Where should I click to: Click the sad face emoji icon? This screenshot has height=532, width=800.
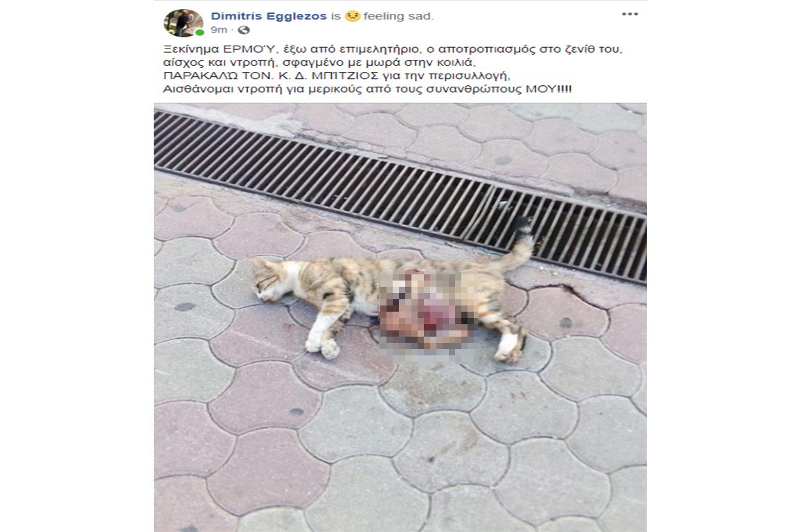352,16
